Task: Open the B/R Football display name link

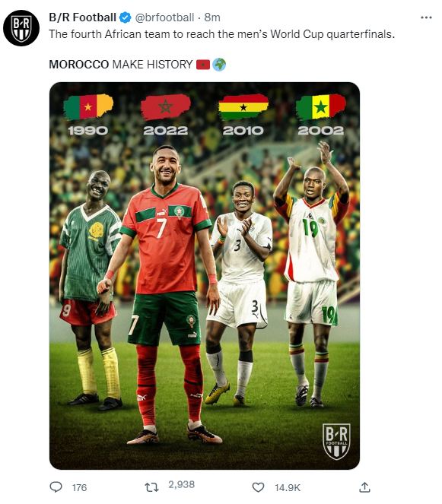Action: [x=82, y=17]
